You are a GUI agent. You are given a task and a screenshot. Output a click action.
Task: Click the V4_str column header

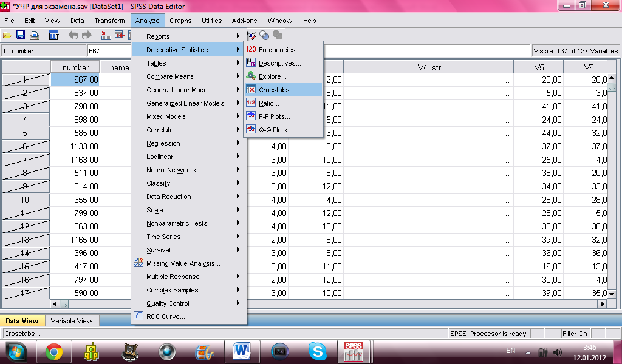click(x=429, y=67)
